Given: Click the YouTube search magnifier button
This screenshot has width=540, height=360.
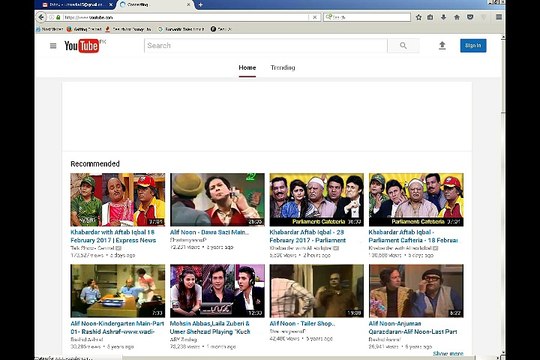Looking at the screenshot, I should (x=403, y=45).
